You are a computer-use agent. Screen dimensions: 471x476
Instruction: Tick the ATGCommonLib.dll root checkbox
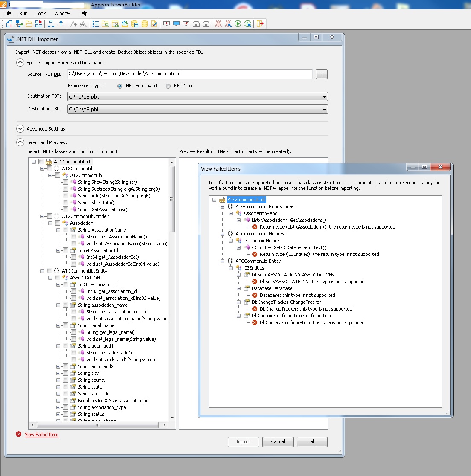click(41, 162)
